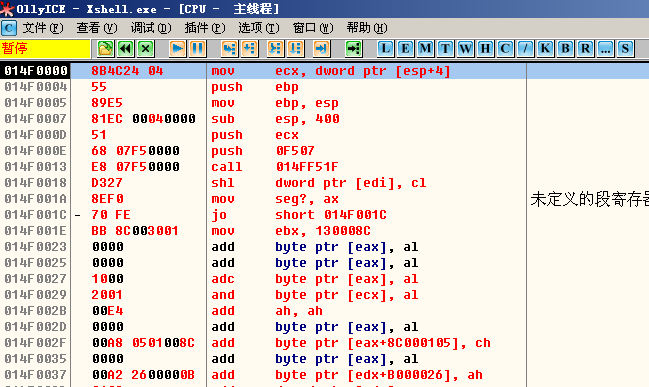
Task: Open the 选项(T) menu
Action: [259, 28]
